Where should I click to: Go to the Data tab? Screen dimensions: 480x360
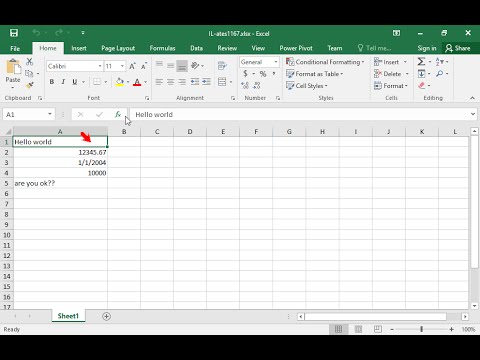pos(196,48)
